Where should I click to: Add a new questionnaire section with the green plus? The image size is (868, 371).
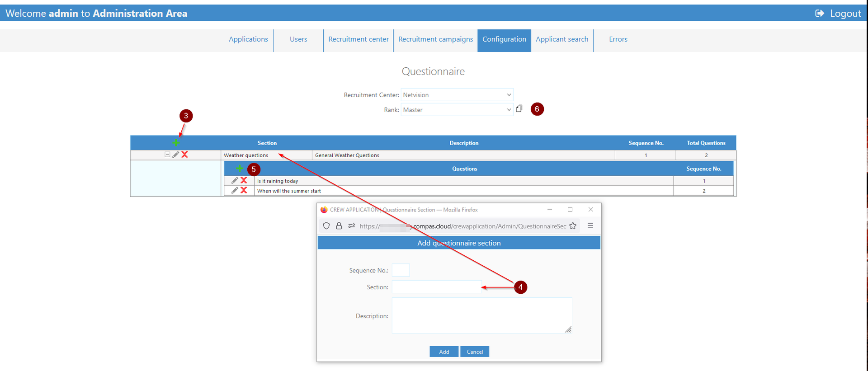point(176,143)
